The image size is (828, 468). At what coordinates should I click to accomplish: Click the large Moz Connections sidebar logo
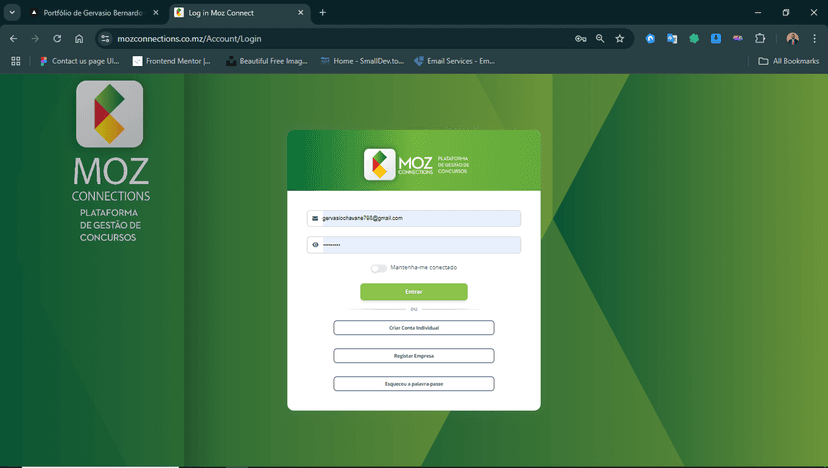tap(110, 161)
